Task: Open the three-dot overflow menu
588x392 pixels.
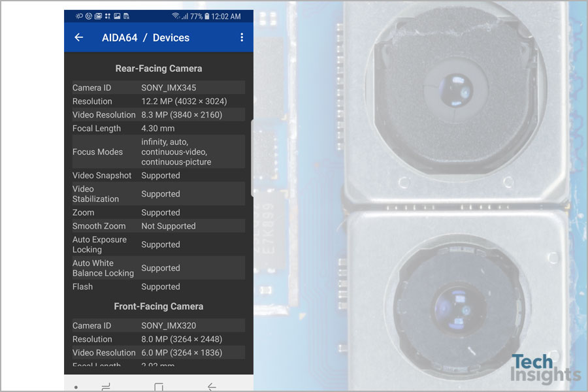Action: coord(242,37)
